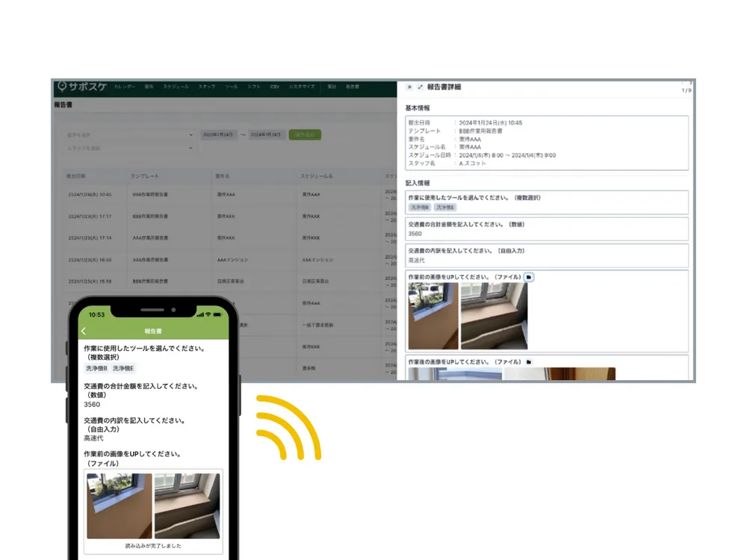Select the report row dated 2024/1/23 17:17
Image resolution: width=747 pixels, height=560 pixels.
pos(229,217)
